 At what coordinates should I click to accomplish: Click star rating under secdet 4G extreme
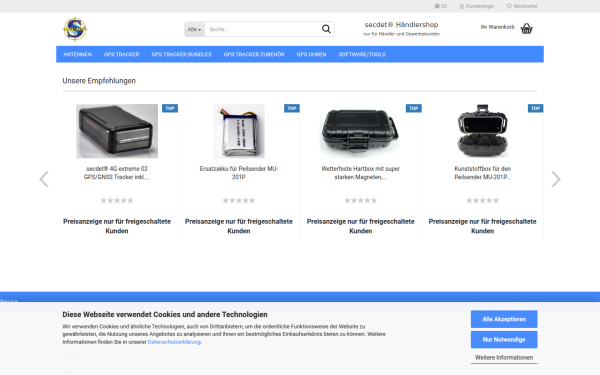(117, 200)
